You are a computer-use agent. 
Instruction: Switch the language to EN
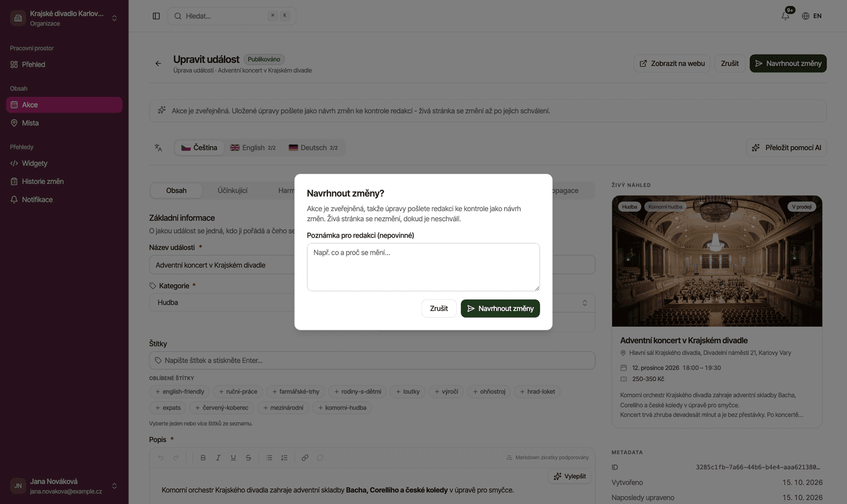[x=812, y=16]
